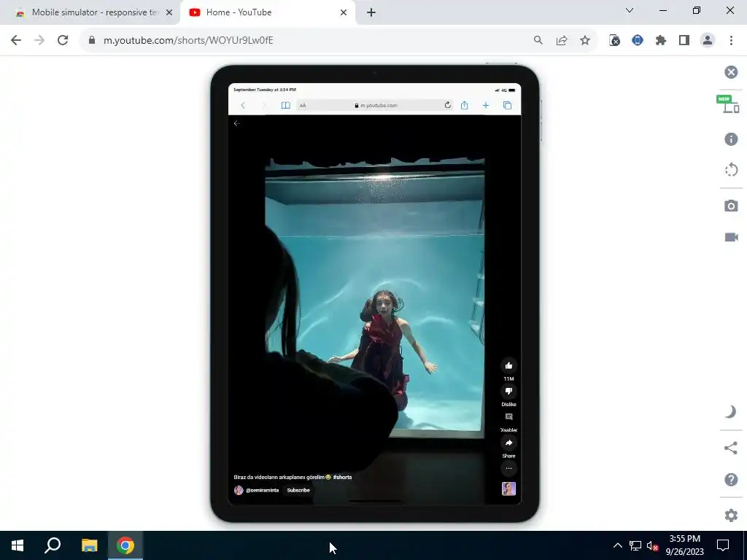The height and width of the screenshot is (560, 747).
Task: Open the Chrome three-dot menu
Action: tap(731, 40)
